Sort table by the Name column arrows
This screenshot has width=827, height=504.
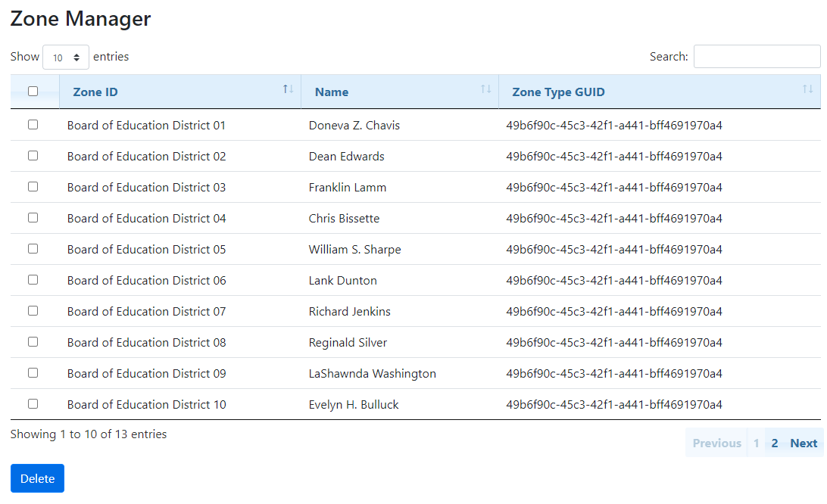pyautogui.click(x=485, y=89)
